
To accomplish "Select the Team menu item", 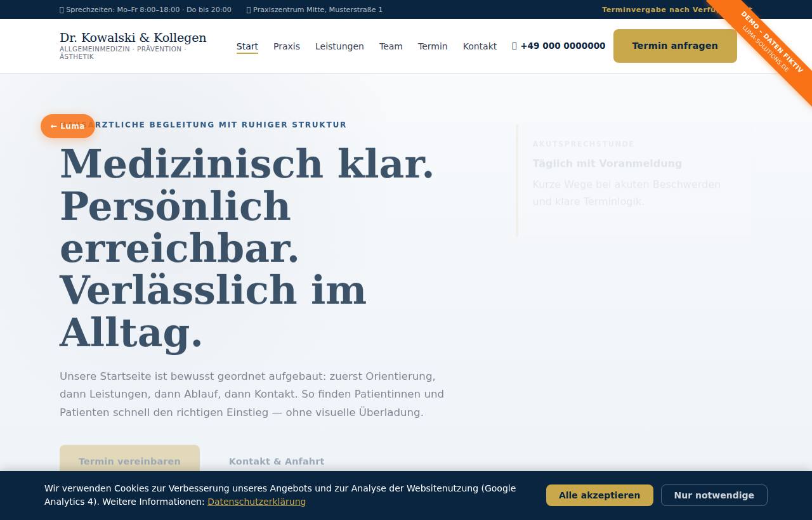I will (x=391, y=46).
